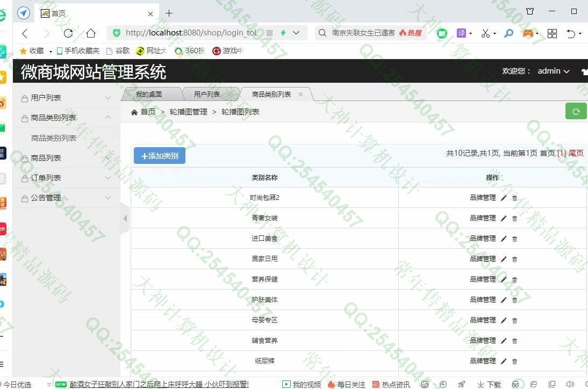Click the edit pencil for 时尚包厢2
The image size is (588, 389).
[x=504, y=198]
